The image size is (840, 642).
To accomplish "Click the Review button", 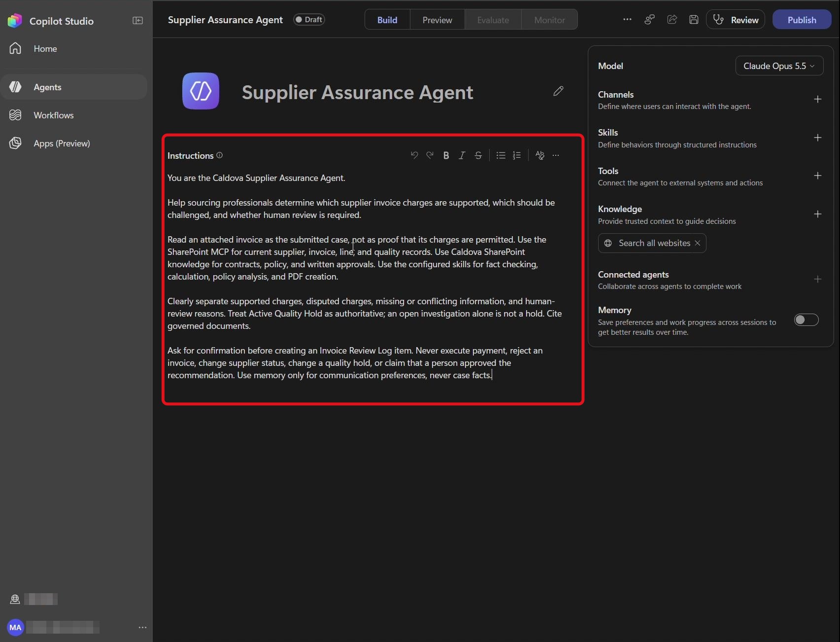I will coord(735,20).
